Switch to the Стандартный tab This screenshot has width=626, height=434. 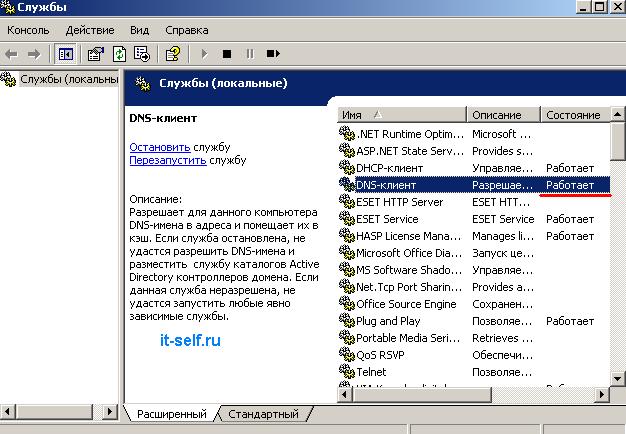click(263, 414)
